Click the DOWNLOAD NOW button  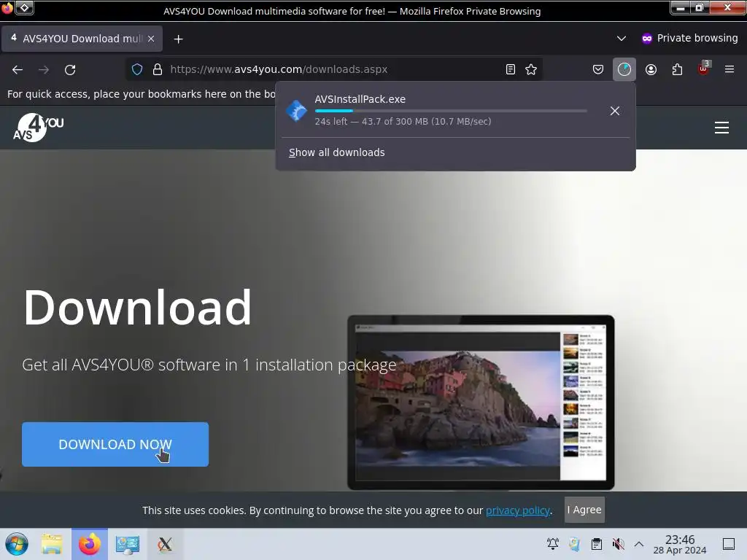(x=115, y=444)
